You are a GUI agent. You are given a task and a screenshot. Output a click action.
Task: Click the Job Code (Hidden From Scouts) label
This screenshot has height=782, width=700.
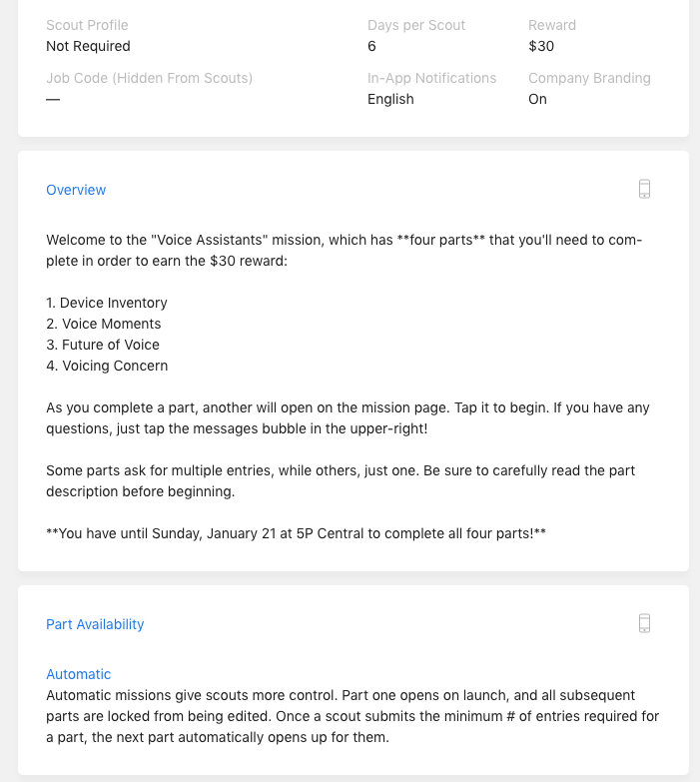pos(149,78)
